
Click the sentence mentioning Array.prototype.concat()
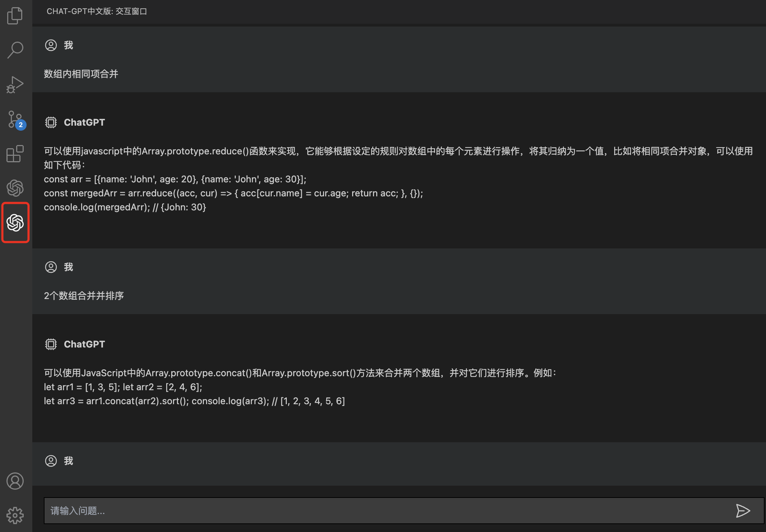300,373
